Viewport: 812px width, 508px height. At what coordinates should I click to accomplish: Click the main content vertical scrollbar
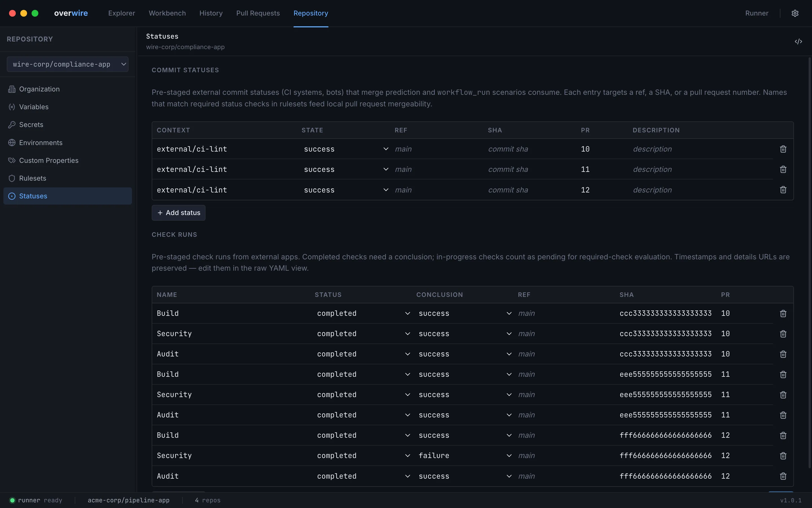pos(809,262)
